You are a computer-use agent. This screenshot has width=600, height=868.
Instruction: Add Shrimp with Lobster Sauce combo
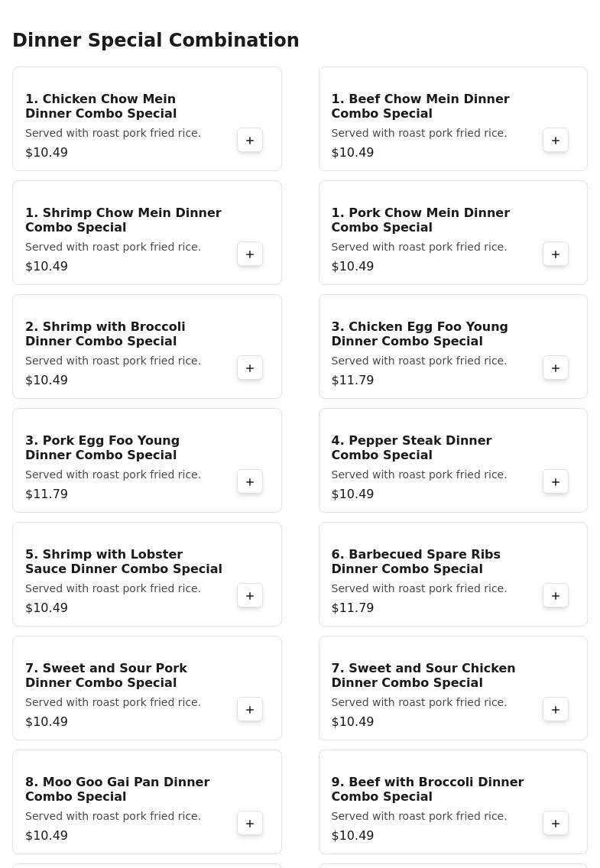point(250,596)
